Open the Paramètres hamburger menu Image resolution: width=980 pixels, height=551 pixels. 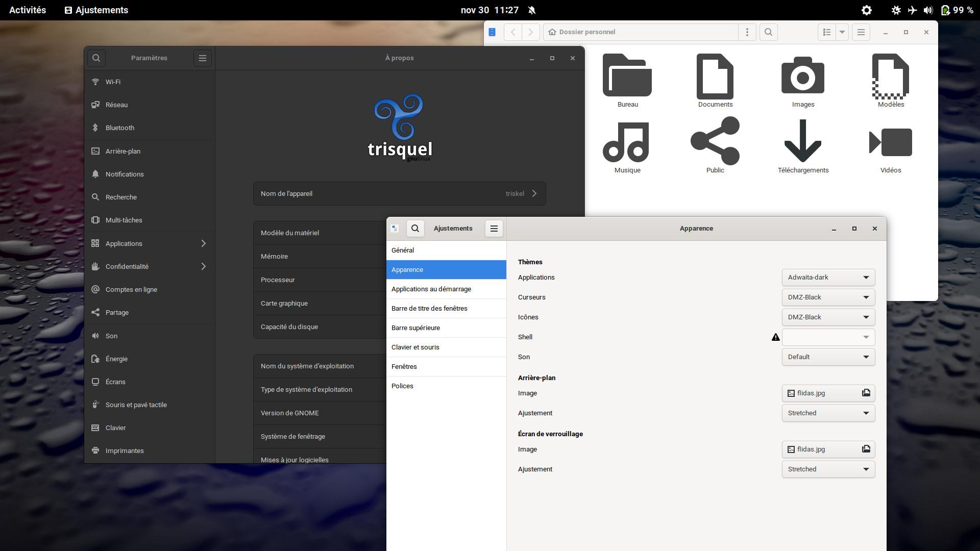203,58
